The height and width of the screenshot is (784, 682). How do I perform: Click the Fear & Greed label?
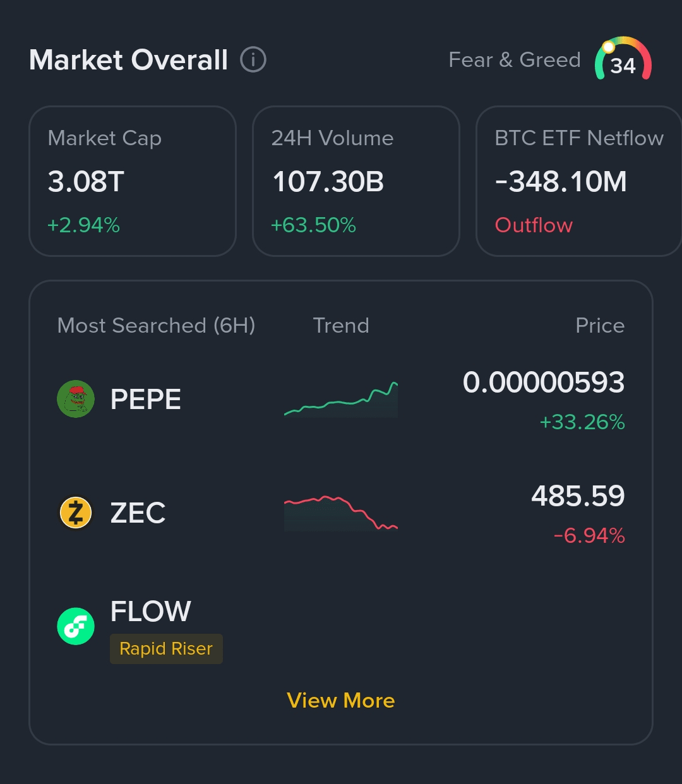[x=514, y=60]
